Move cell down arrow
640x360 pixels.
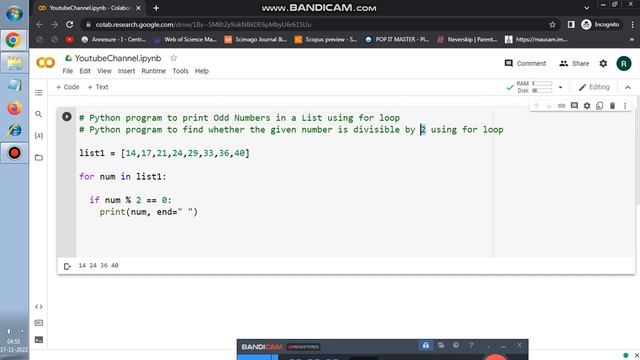[x=549, y=106]
